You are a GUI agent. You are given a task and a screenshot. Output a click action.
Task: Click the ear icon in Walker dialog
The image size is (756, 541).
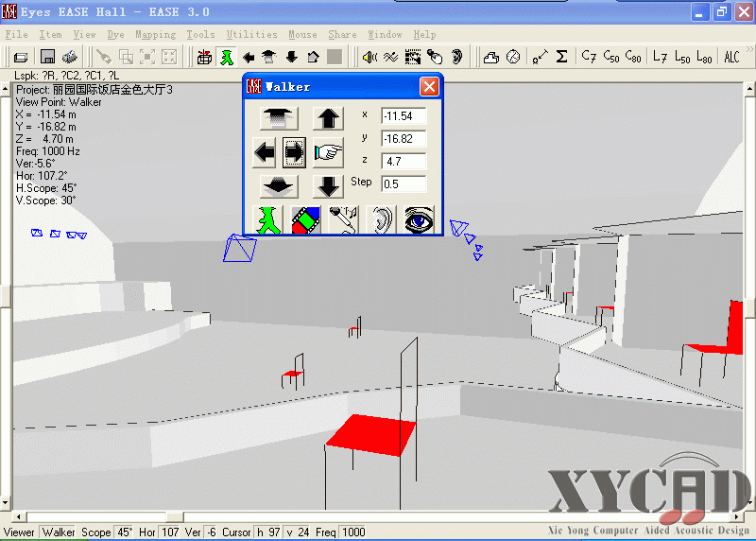381,219
